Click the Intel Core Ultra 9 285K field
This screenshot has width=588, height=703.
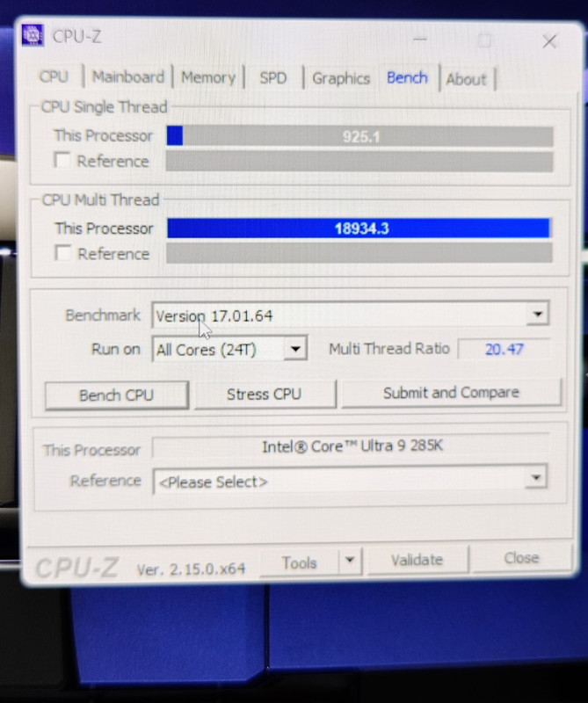click(351, 446)
